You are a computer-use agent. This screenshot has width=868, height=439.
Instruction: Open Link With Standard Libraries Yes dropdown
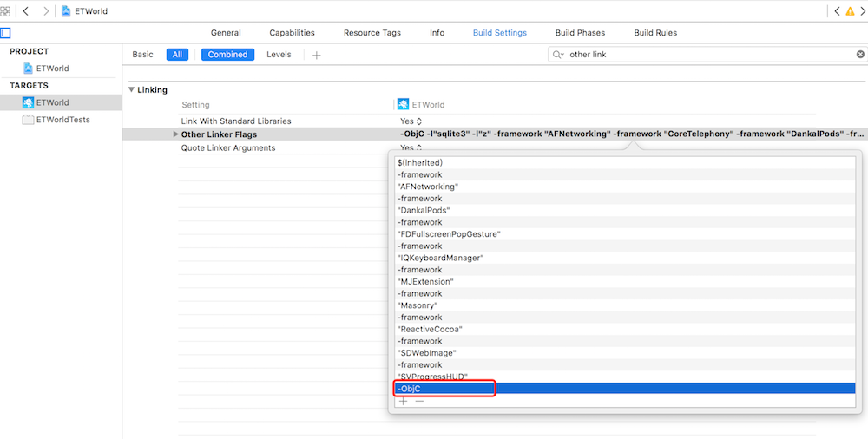pyautogui.click(x=411, y=121)
